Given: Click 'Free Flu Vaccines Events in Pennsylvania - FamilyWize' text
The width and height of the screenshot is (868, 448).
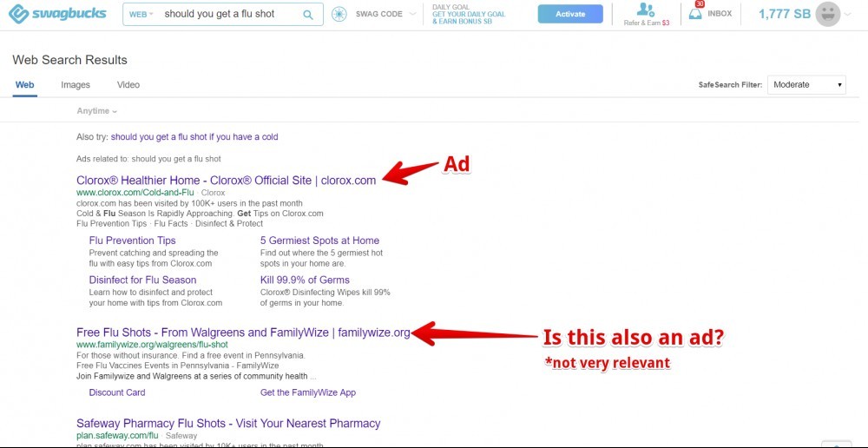Looking at the screenshot, I should pyautogui.click(x=177, y=366).
